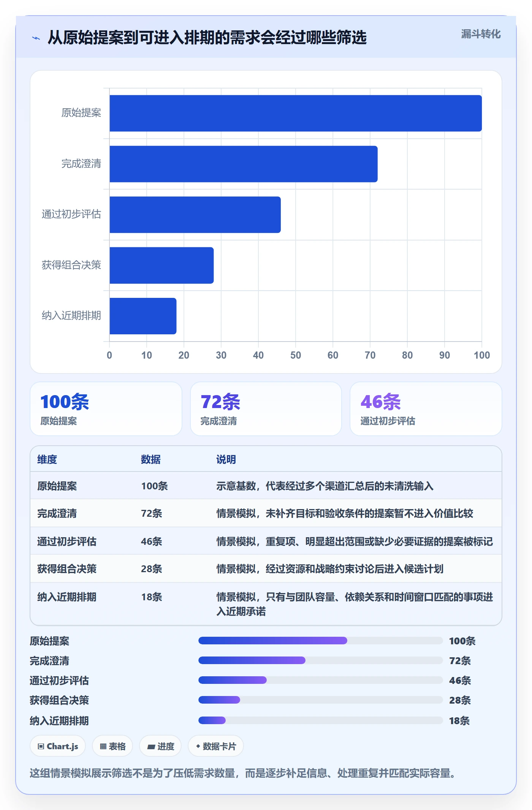532x810 pixels.
Task: Click the 数据 table column header
Action: pos(151,459)
